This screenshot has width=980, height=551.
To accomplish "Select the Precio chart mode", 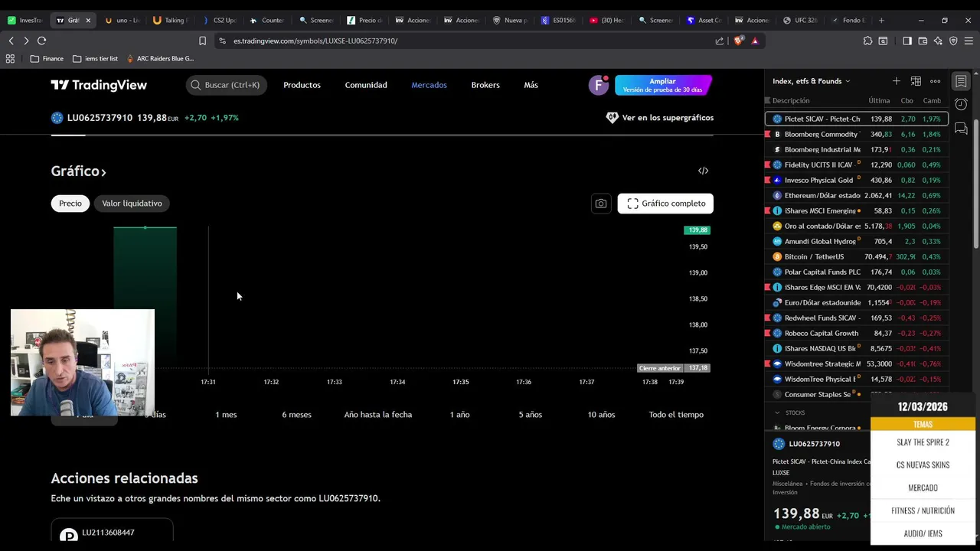I will [x=70, y=204].
